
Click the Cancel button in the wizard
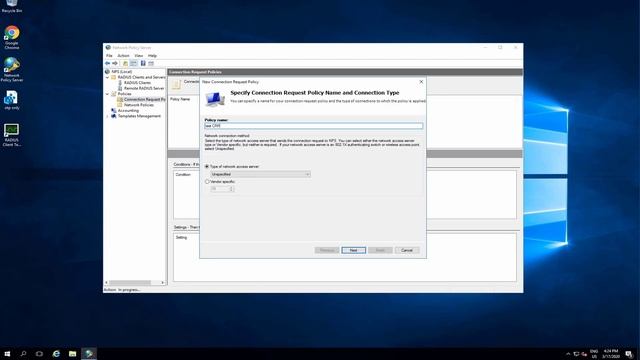[407, 250]
